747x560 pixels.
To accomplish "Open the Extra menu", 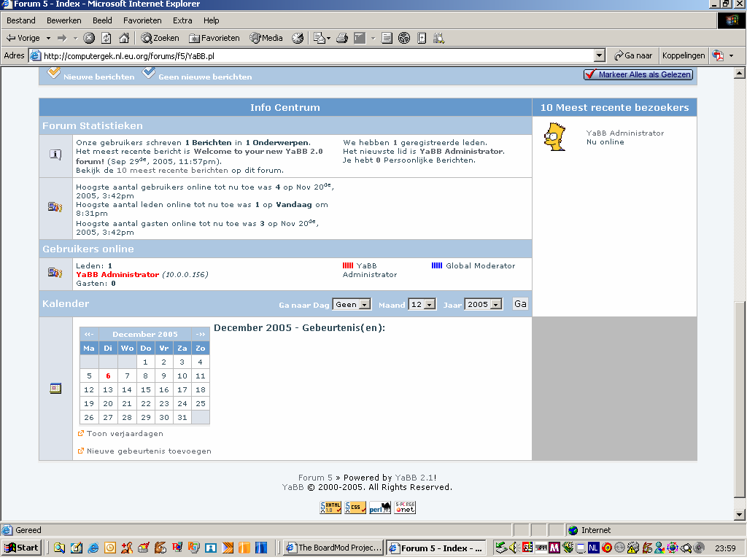I will pyautogui.click(x=182, y=20).
